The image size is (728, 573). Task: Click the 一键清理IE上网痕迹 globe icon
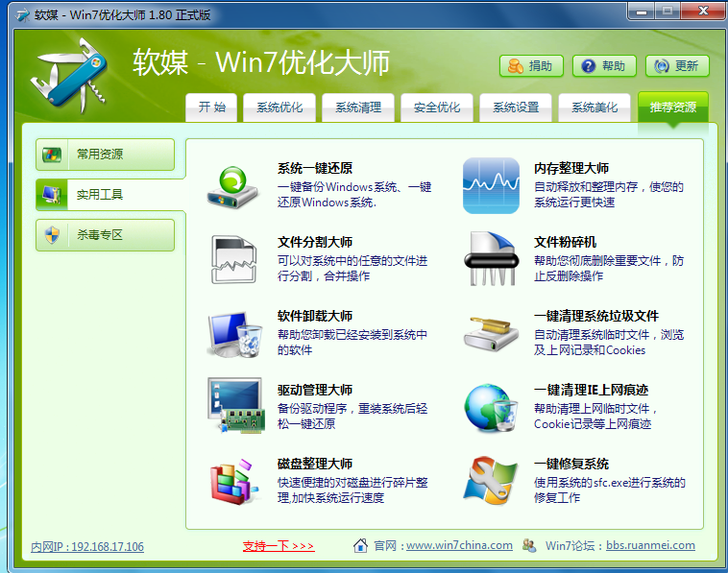click(491, 408)
